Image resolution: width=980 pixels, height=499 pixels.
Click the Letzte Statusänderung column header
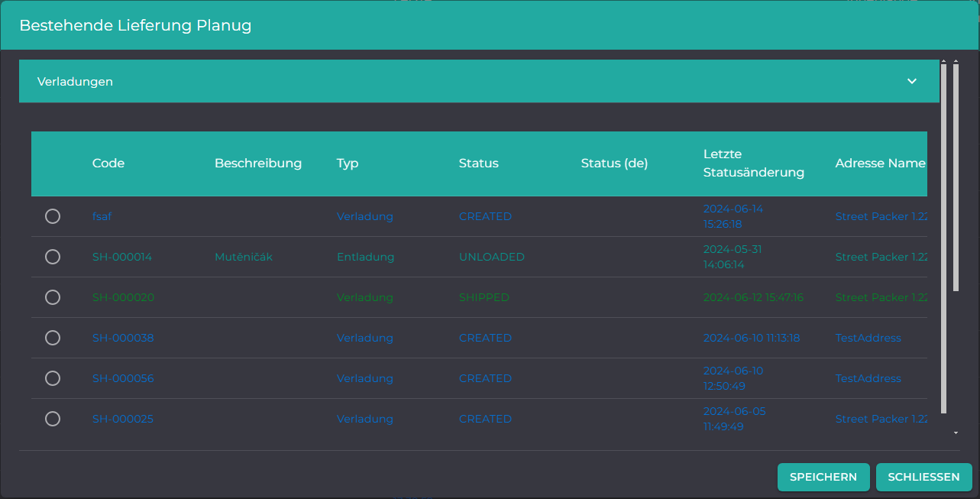click(x=754, y=164)
